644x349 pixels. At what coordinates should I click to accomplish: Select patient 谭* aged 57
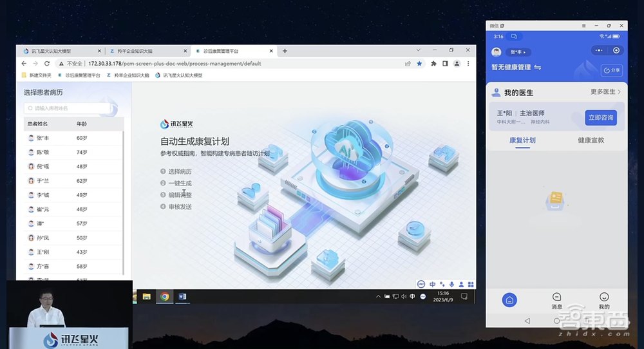tap(73, 224)
